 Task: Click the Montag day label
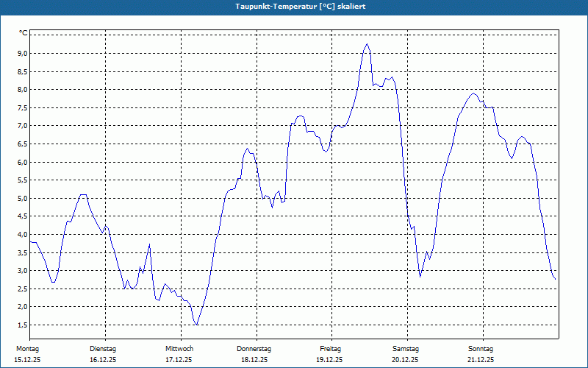click(x=27, y=349)
